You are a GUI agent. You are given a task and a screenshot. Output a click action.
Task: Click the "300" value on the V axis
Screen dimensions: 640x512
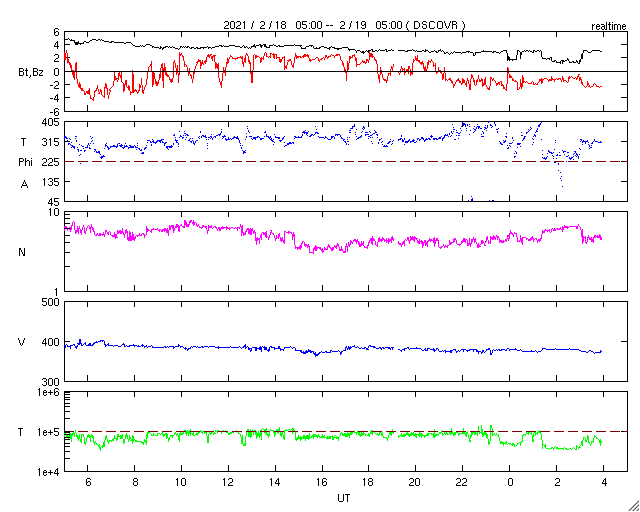click(x=51, y=382)
